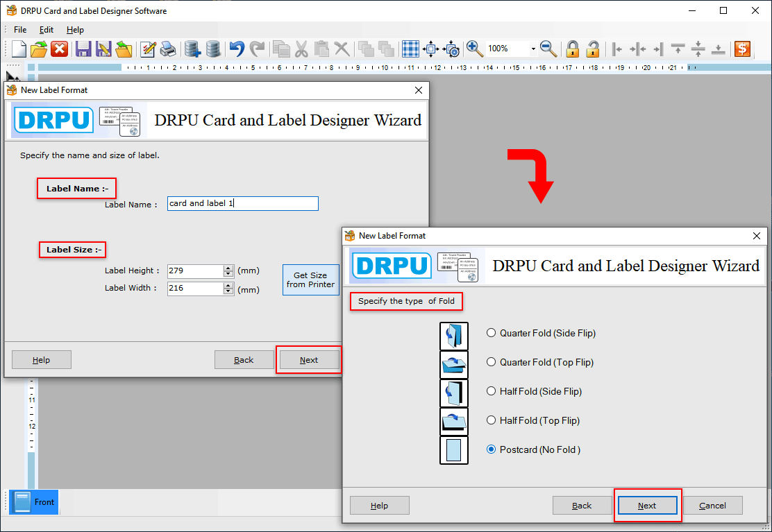772x532 pixels.
Task: Click the Zoom Out magnifier icon
Action: click(548, 49)
